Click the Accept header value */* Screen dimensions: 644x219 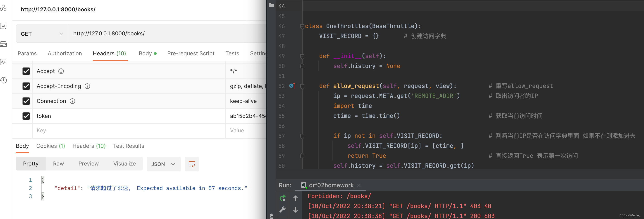(x=234, y=71)
